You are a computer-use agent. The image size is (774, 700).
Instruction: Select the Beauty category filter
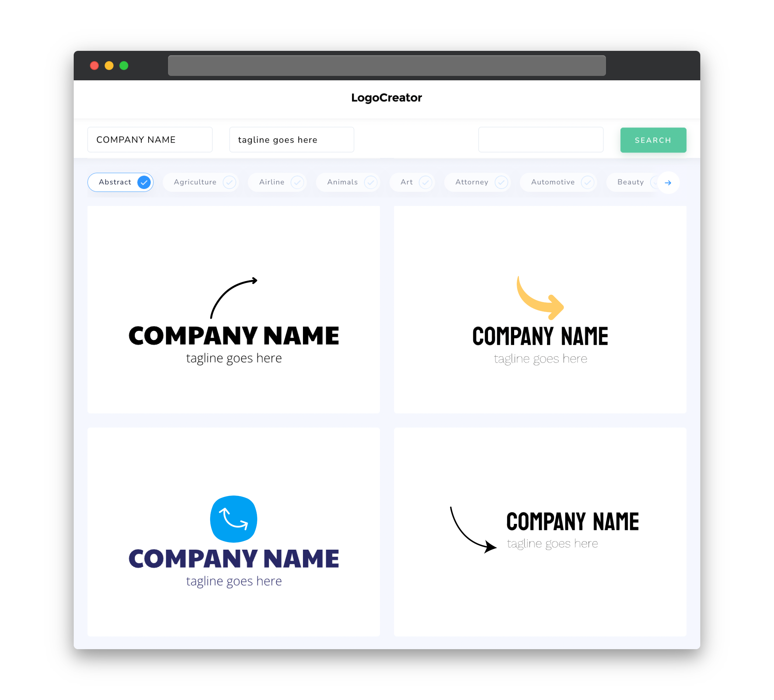[630, 182]
